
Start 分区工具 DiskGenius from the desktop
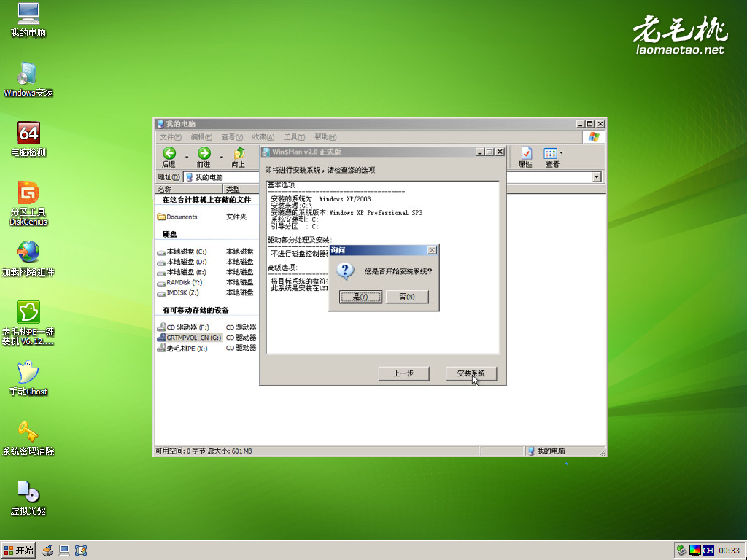[28, 203]
